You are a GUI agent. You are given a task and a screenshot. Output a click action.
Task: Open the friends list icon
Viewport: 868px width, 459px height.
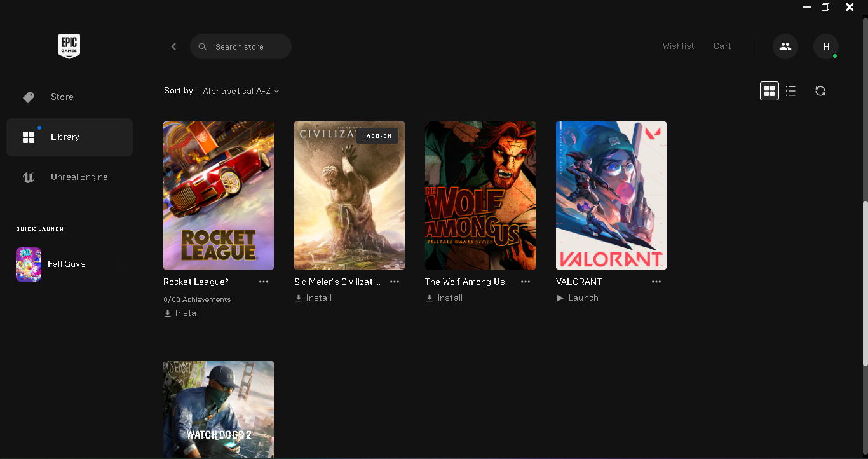pos(785,46)
